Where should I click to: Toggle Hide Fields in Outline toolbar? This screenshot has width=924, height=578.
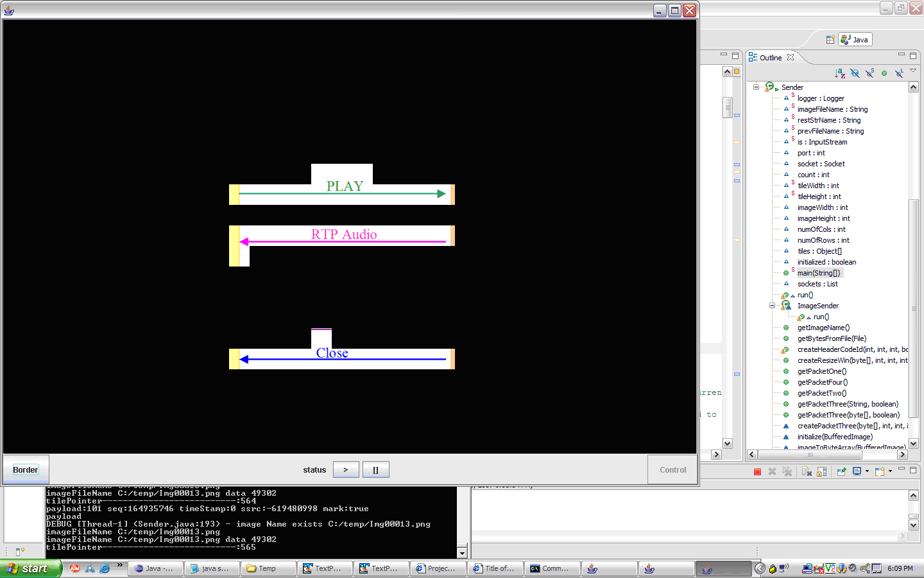855,73
